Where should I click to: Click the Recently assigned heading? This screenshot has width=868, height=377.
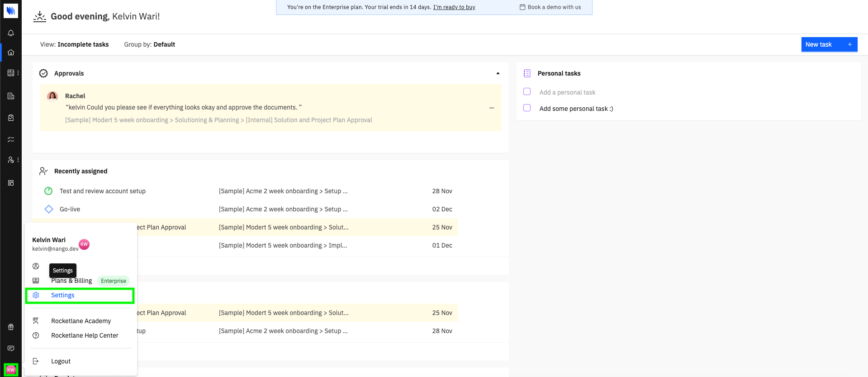pos(81,171)
